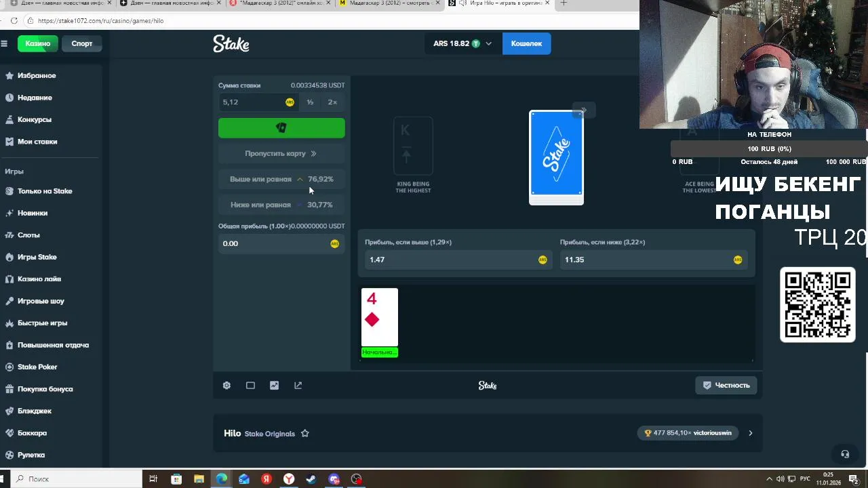The height and width of the screenshot is (488, 868).
Task: Open the support headset icon
Action: coord(845,454)
